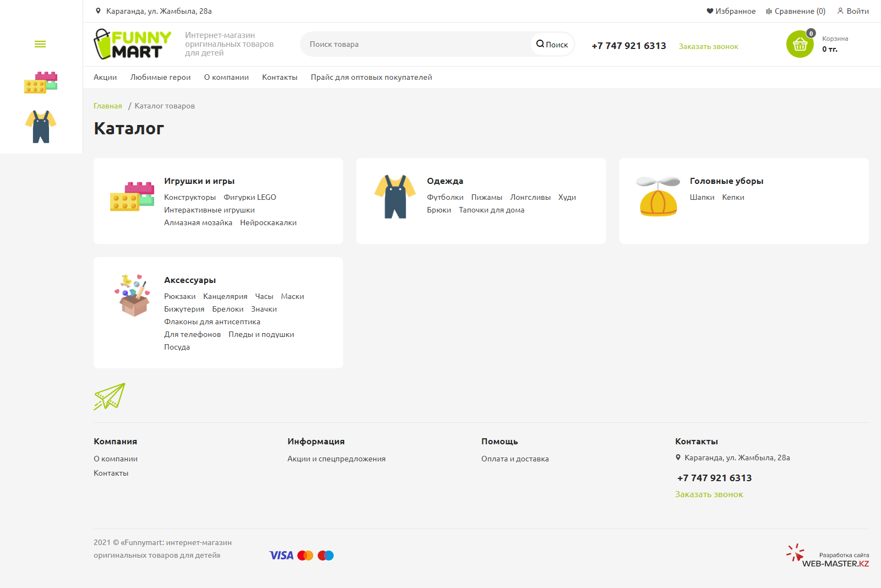Click the propeller hat category icon
This screenshot has width=881, height=588.
click(658, 197)
